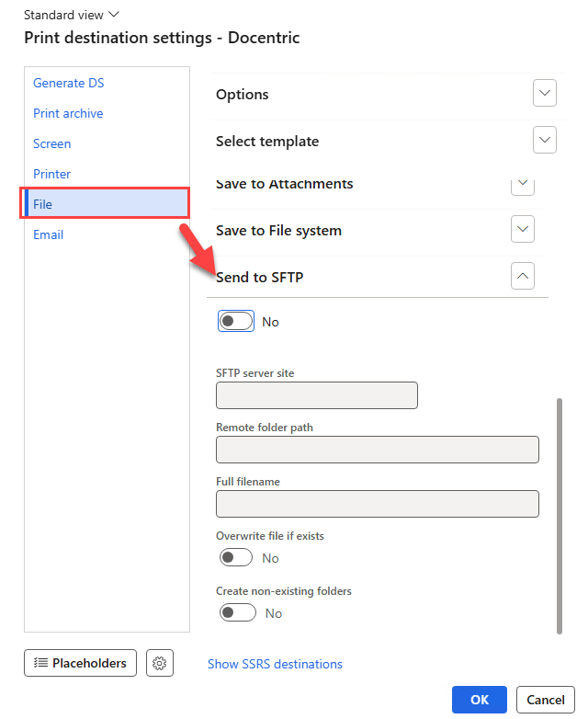Expand the Save to Attachments section
588x719 pixels.
[x=522, y=184]
